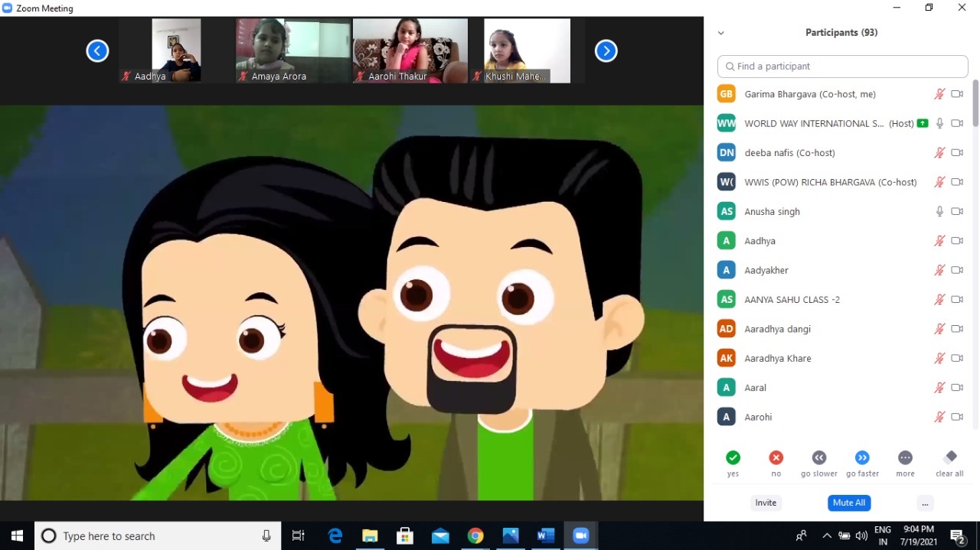Click Aaral's muted microphone icon
This screenshot has width=980, height=550.
click(x=939, y=388)
